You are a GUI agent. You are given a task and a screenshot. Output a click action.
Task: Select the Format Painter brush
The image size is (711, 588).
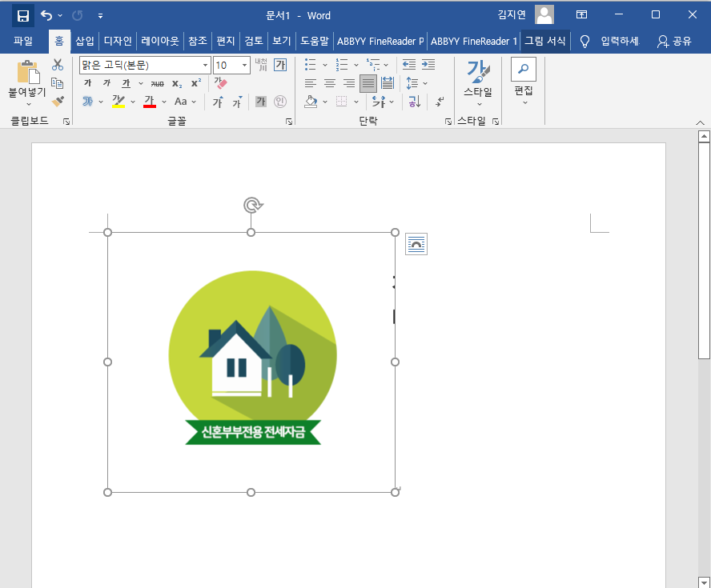(x=58, y=101)
